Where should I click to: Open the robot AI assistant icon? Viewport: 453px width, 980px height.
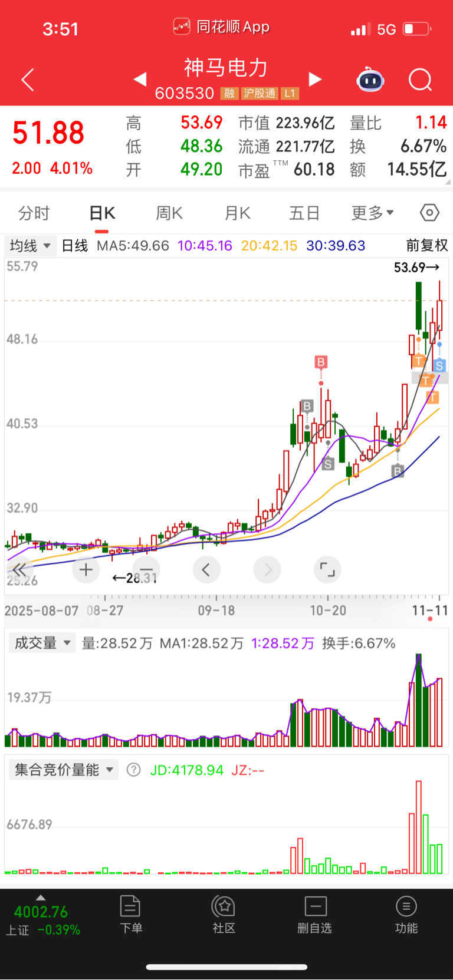370,80
